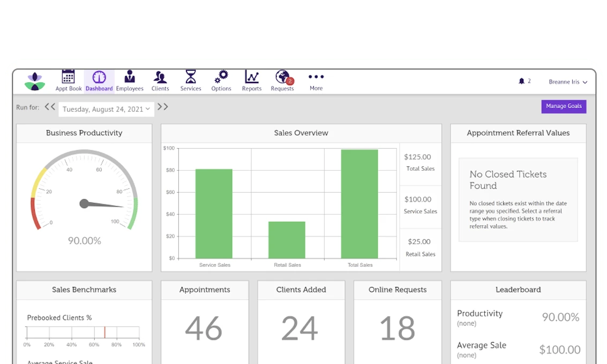This screenshot has height=364, width=607.
Task: Go to the Clients icon
Action: pos(160,78)
